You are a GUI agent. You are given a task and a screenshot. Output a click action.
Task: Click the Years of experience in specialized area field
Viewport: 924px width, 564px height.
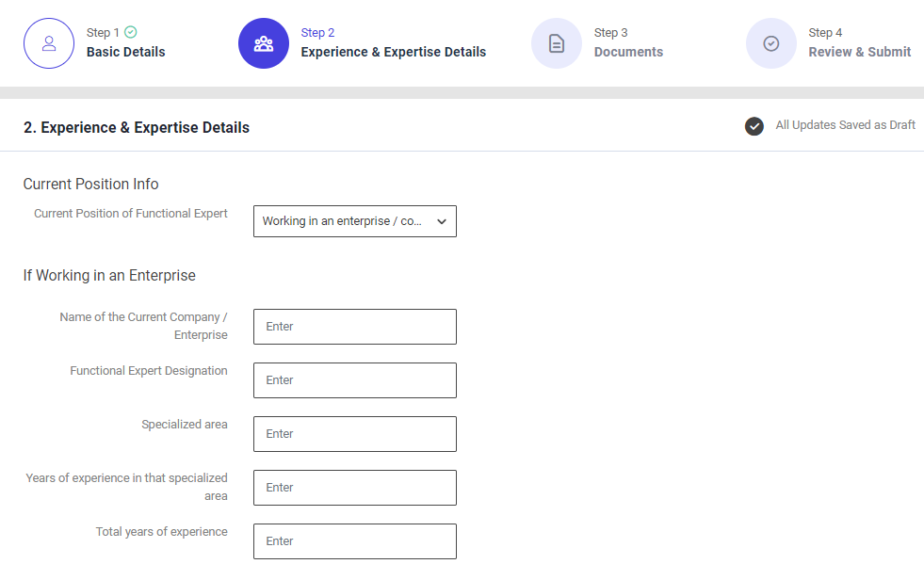click(354, 488)
